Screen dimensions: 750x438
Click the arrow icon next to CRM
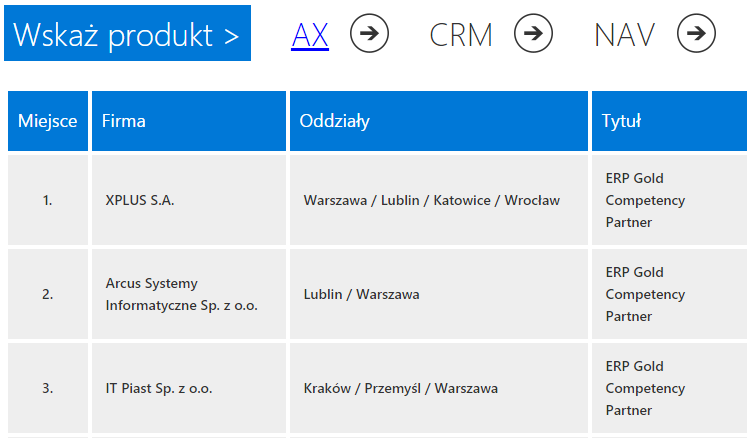pos(533,33)
